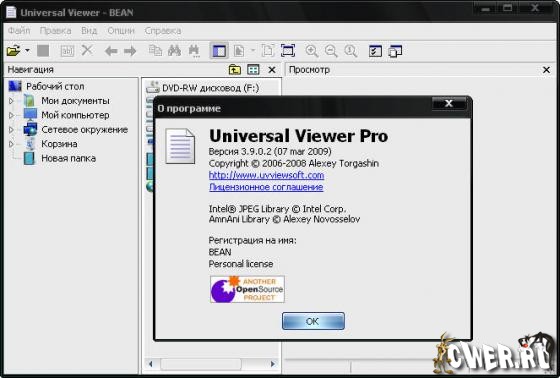Open the dropdown arrow beside the open-file icon
Screen dimensions: 560x378
tap(28, 51)
